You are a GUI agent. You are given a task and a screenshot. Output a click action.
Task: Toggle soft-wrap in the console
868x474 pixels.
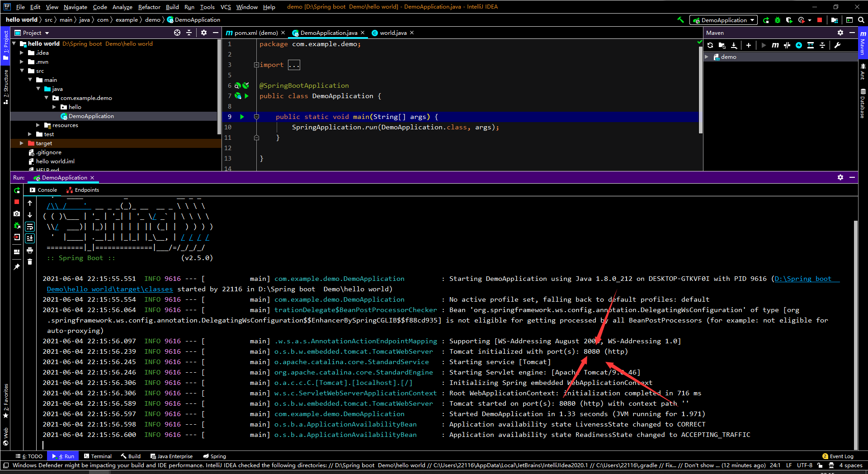click(x=30, y=227)
